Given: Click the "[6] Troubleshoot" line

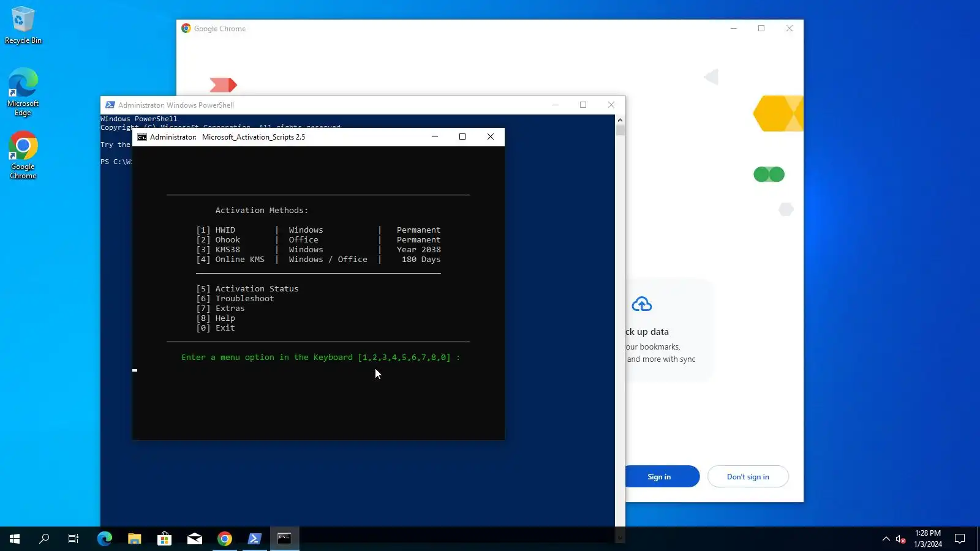Looking at the screenshot, I should [x=235, y=299].
